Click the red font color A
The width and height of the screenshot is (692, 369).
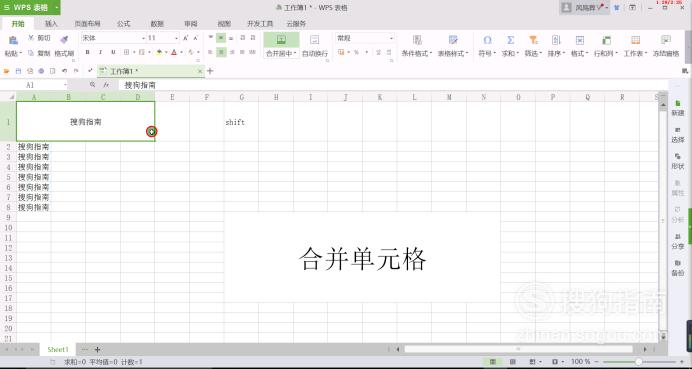[174, 53]
